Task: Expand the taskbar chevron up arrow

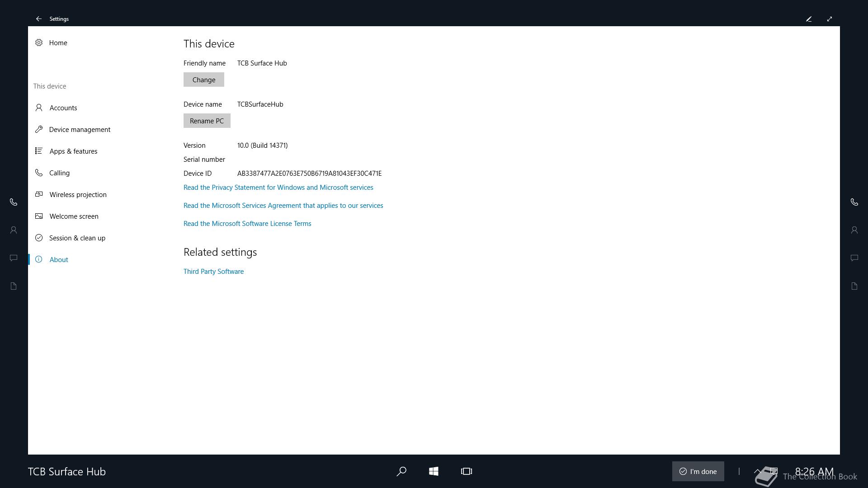Action: pyautogui.click(x=758, y=471)
